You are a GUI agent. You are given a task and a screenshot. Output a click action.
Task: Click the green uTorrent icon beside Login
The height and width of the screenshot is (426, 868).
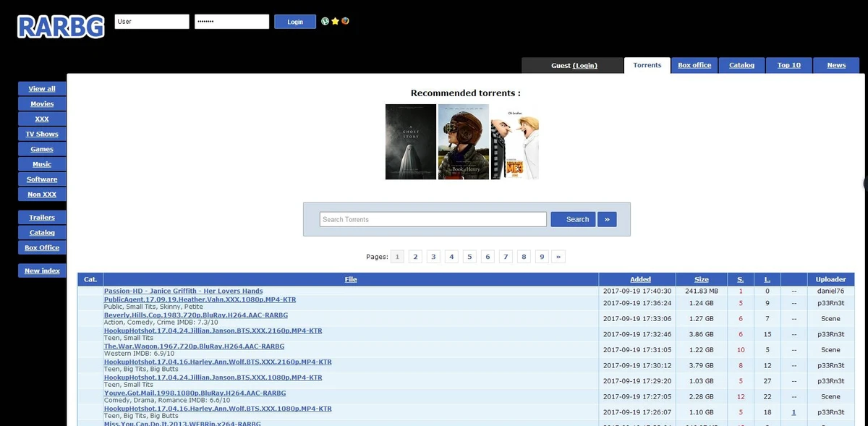325,22
